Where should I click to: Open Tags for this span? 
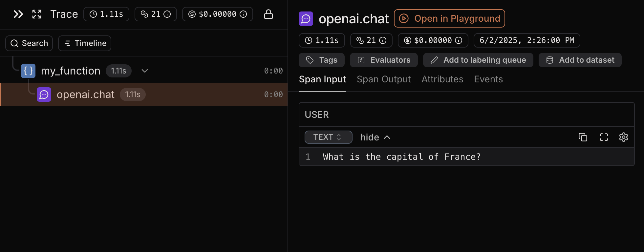(322, 60)
